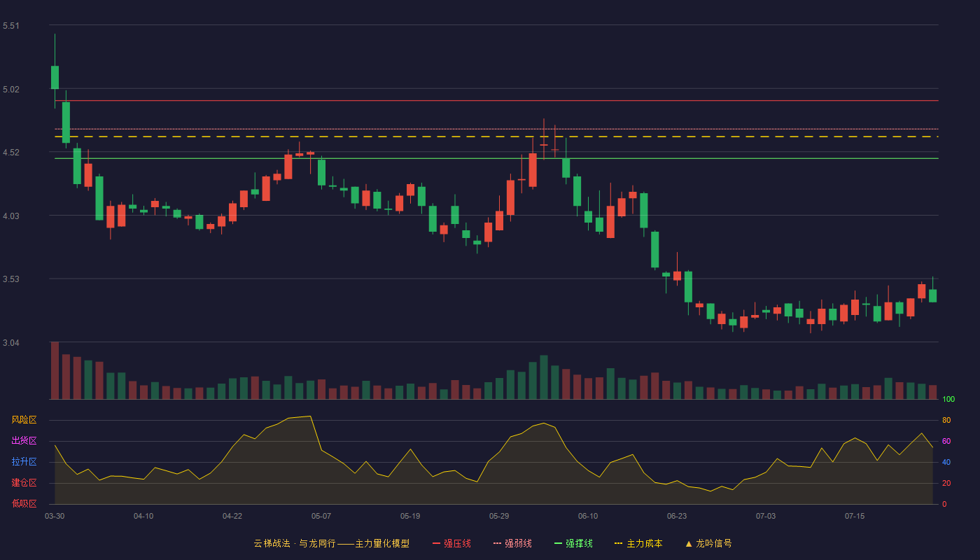Select the 拉升区 zone label

[x=24, y=462]
